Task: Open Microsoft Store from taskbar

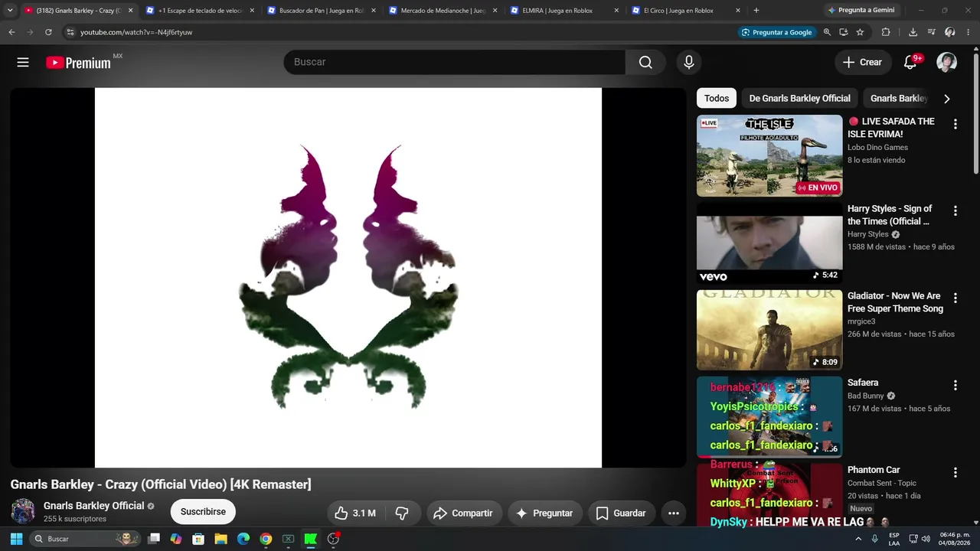Action: (198, 539)
